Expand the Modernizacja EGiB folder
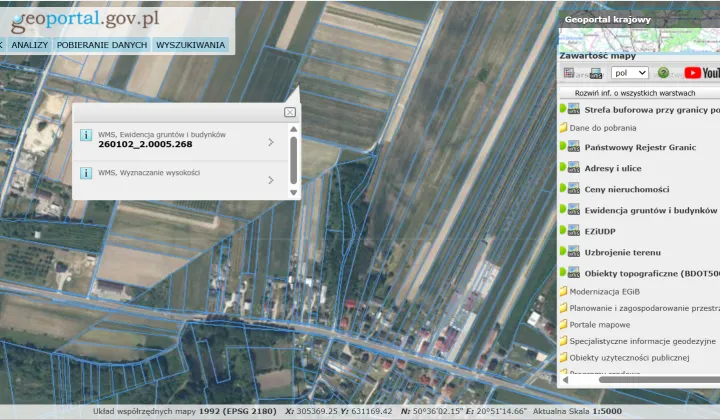The height and width of the screenshot is (420, 720). coord(605,291)
